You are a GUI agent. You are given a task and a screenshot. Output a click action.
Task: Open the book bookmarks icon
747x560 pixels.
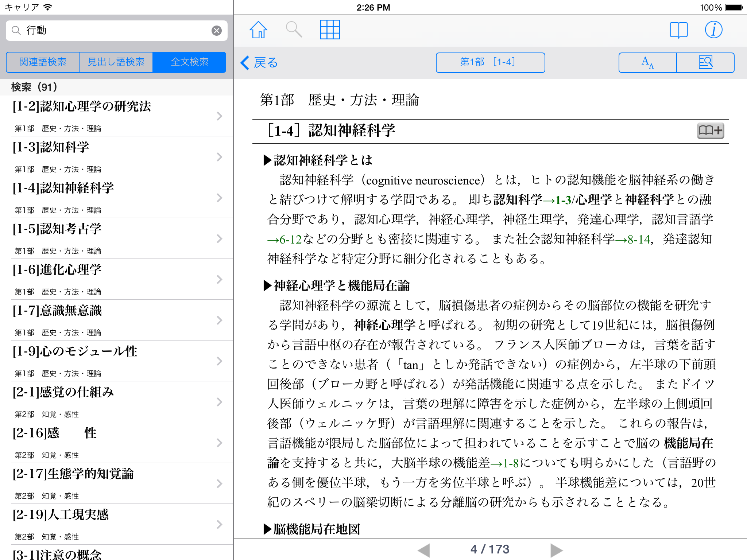(678, 30)
